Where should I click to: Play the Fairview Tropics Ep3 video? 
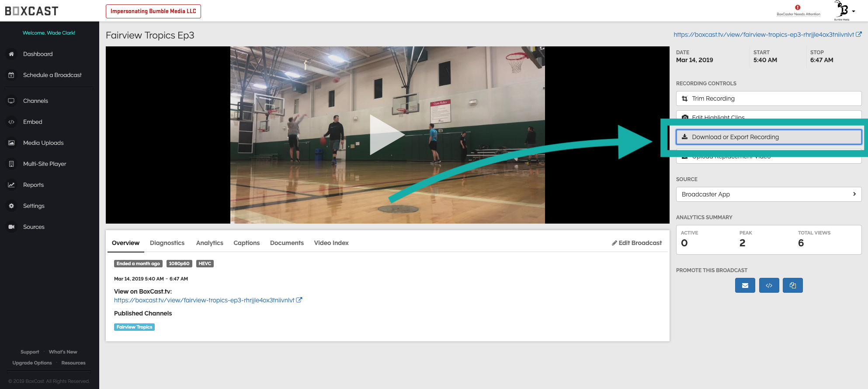click(387, 135)
